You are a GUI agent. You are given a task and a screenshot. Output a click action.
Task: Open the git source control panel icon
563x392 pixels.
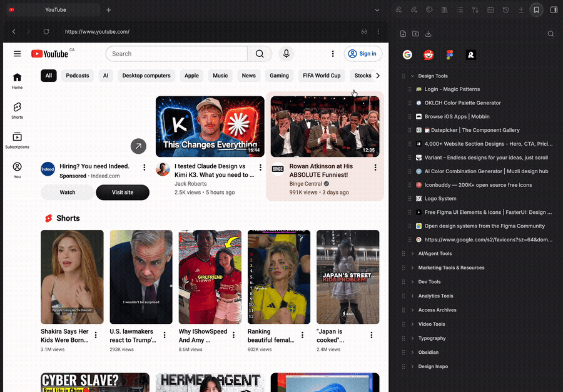[475, 10]
